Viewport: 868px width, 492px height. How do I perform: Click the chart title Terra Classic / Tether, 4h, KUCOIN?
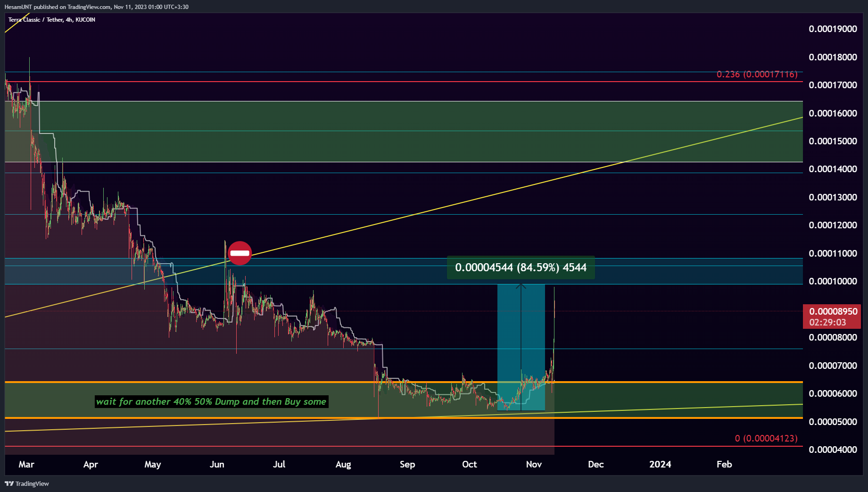tap(52, 20)
